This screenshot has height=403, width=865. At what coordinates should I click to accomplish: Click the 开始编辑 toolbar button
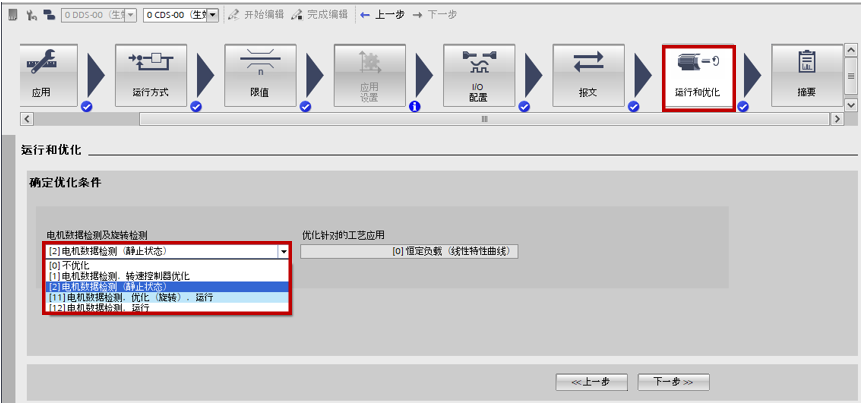pos(255,15)
